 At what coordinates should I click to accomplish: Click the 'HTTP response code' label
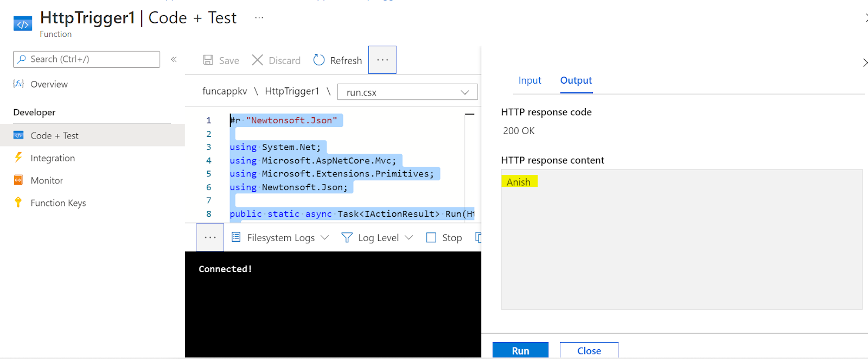pyautogui.click(x=546, y=112)
